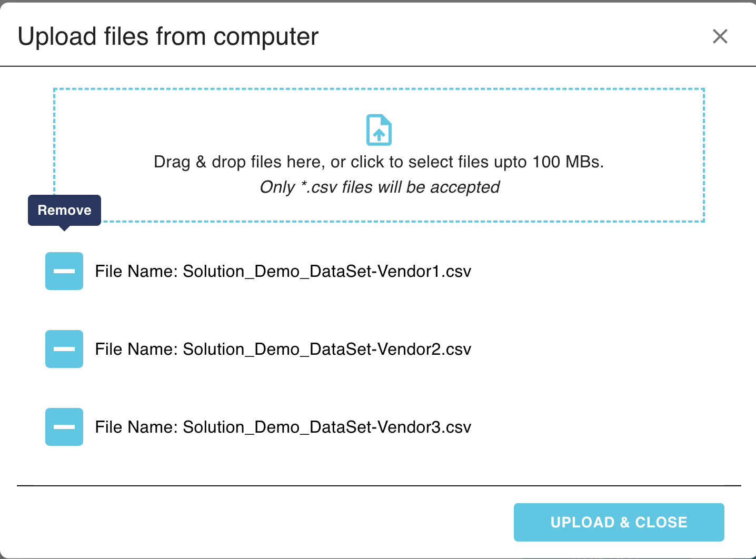
Task: Click the "File Name:" label in Vendor2 row
Action: coord(136,350)
